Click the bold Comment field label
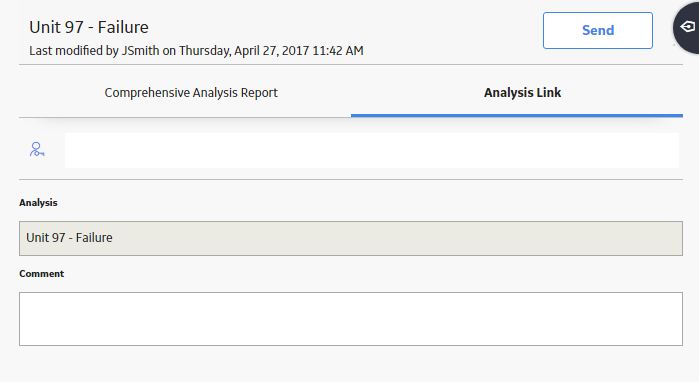This screenshot has height=382, width=699. tap(41, 274)
